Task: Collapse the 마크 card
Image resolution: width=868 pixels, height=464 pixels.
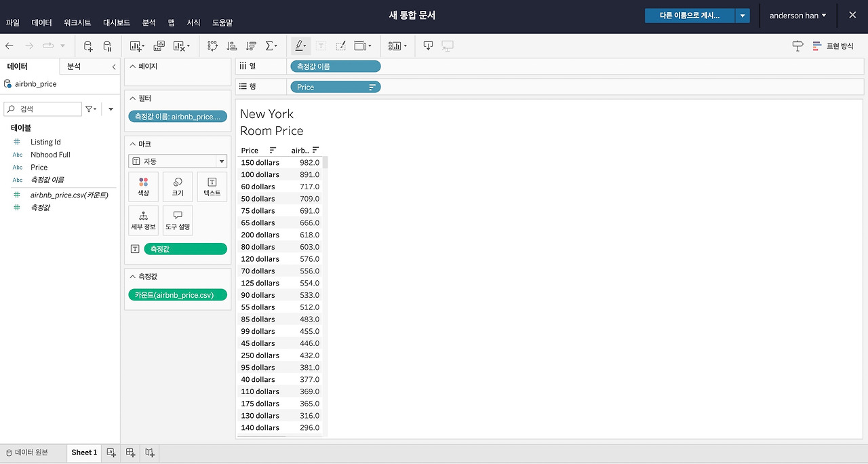Action: click(133, 144)
